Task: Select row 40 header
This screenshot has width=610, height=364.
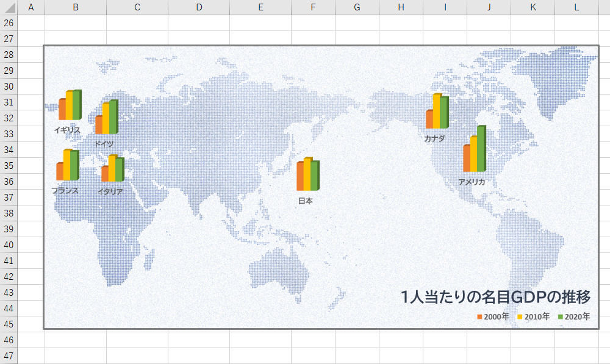Action: click(9, 245)
